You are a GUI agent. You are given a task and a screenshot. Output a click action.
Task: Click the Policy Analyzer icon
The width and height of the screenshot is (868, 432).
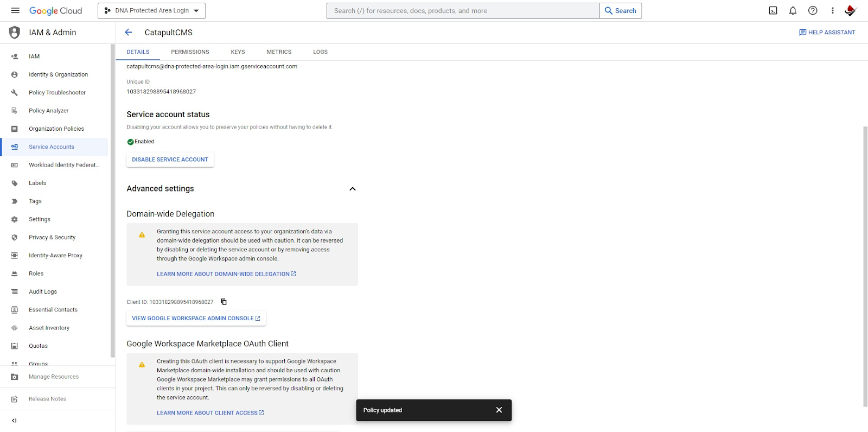[x=15, y=111]
